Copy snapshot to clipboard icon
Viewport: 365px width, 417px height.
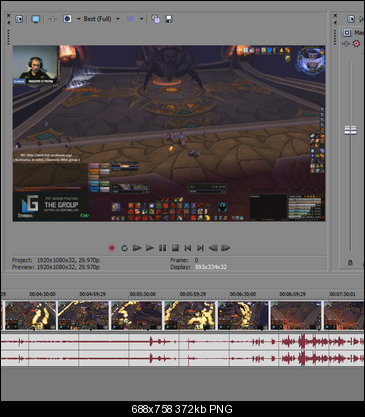pyautogui.click(x=155, y=19)
